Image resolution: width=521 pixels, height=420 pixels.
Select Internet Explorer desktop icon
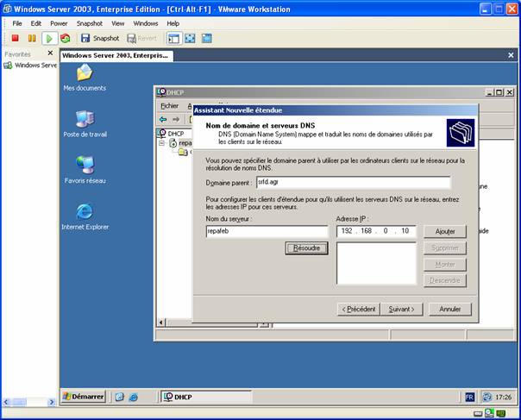[x=85, y=216]
